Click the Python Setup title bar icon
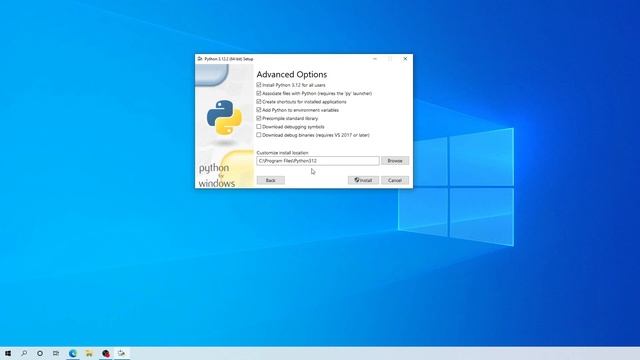 pos(200,59)
